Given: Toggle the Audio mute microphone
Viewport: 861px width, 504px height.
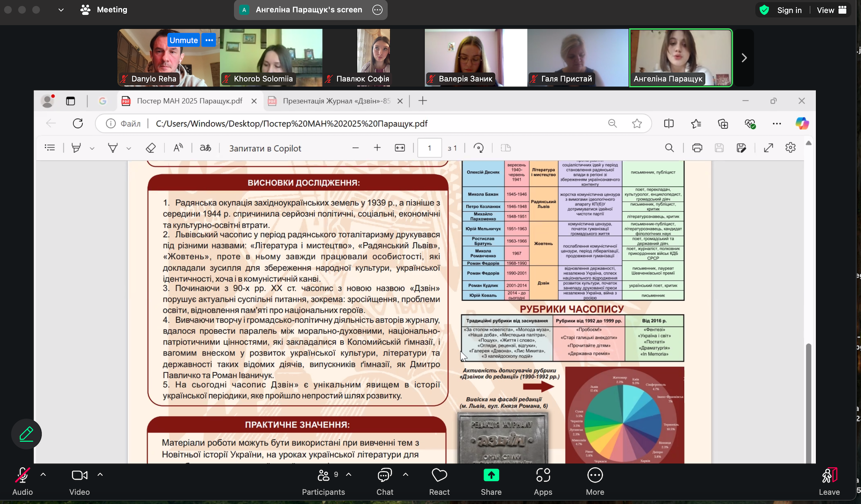Looking at the screenshot, I should tap(22, 481).
